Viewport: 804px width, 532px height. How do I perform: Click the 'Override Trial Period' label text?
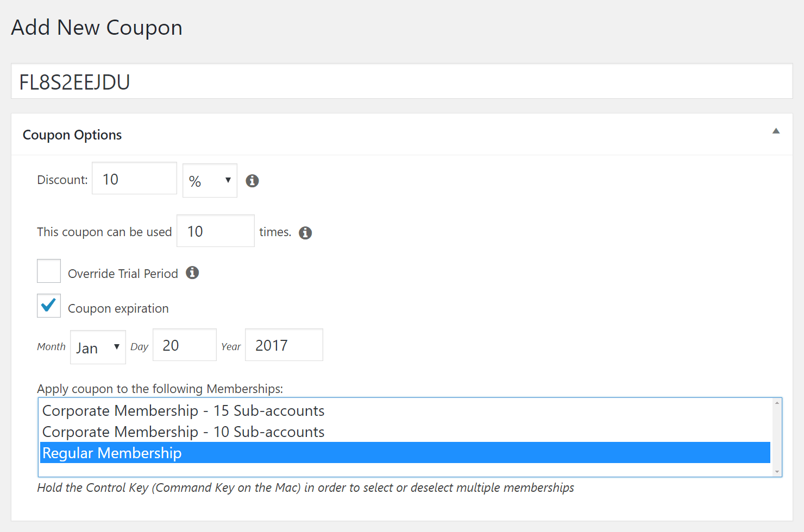click(123, 274)
